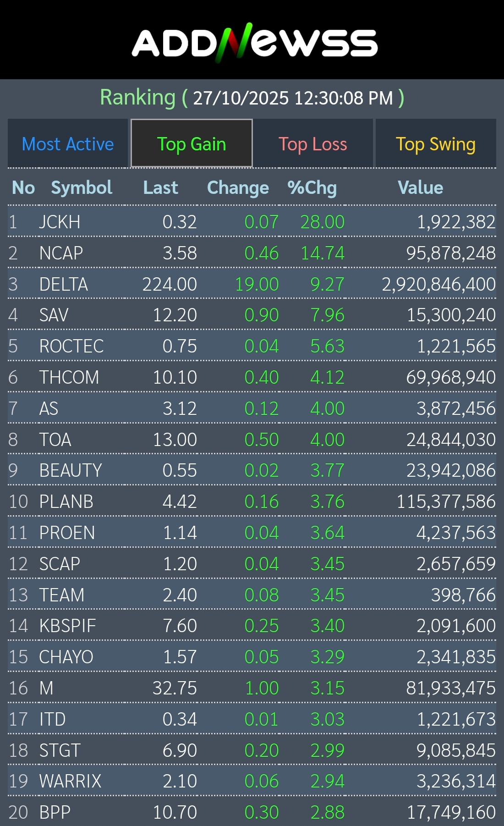This screenshot has height=826, width=504.
Task: Select the THCOM symbol
Action: (x=69, y=377)
